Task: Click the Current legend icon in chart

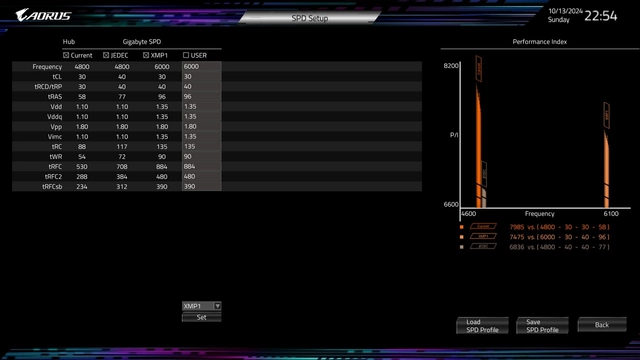Action: tap(483, 226)
